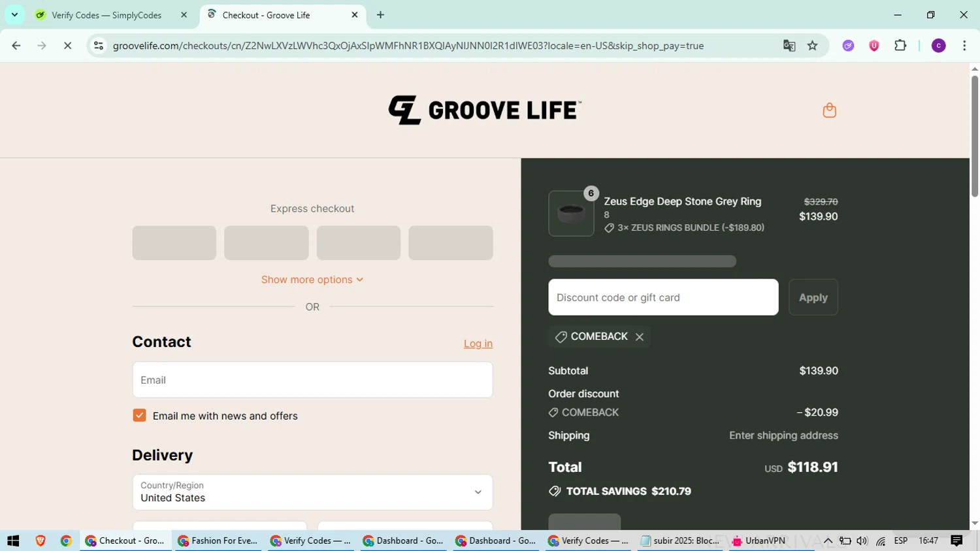Screen dimensions: 980x551
Task: Open the network Wi-Fi icon
Action: click(x=881, y=541)
